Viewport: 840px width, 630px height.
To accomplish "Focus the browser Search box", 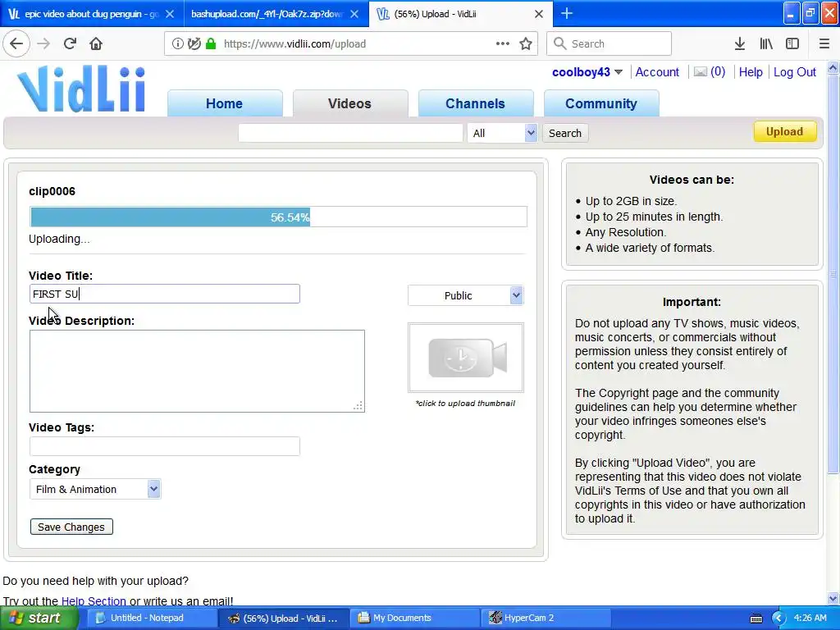I will click(609, 43).
